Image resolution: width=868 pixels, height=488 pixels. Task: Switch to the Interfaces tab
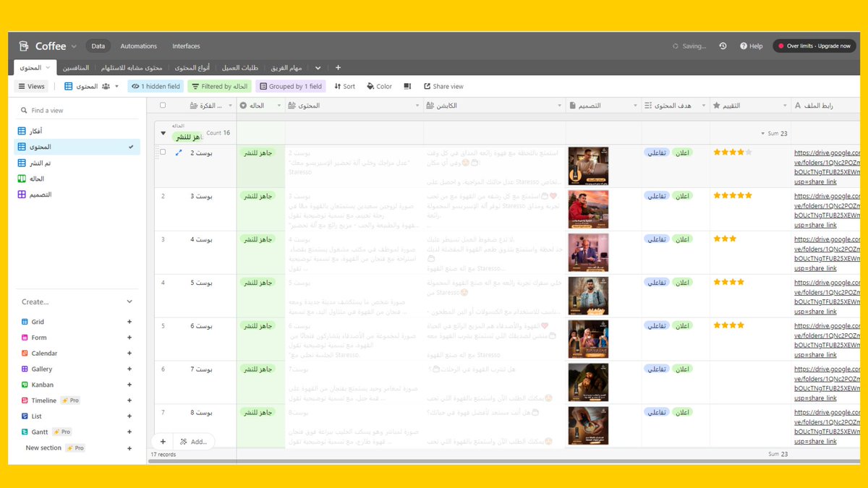(186, 46)
